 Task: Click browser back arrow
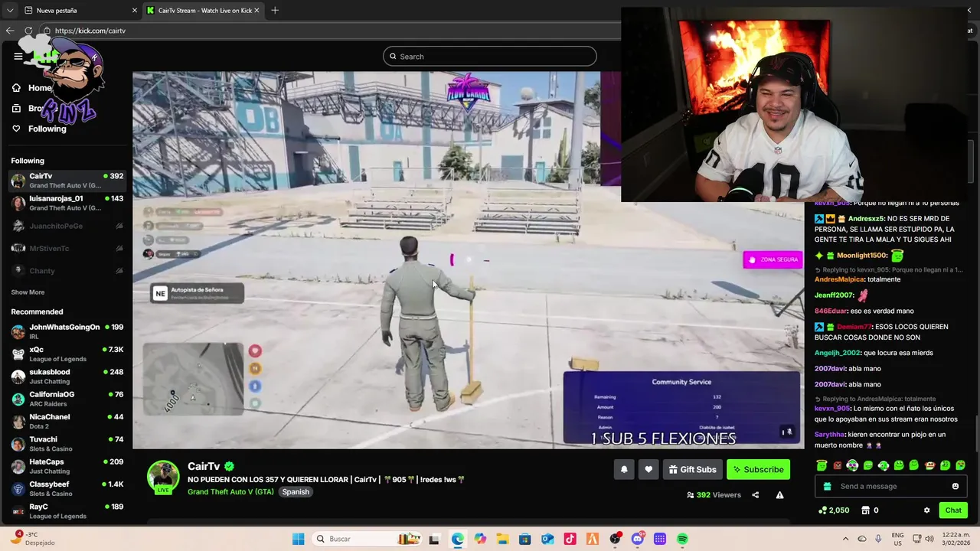point(10,31)
